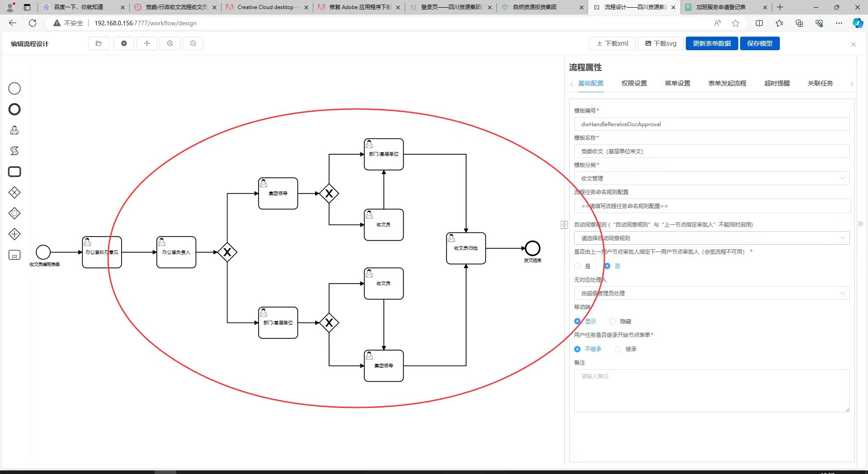Open the Copilot sidebar icon
The width and height of the screenshot is (868, 474).
click(858, 23)
